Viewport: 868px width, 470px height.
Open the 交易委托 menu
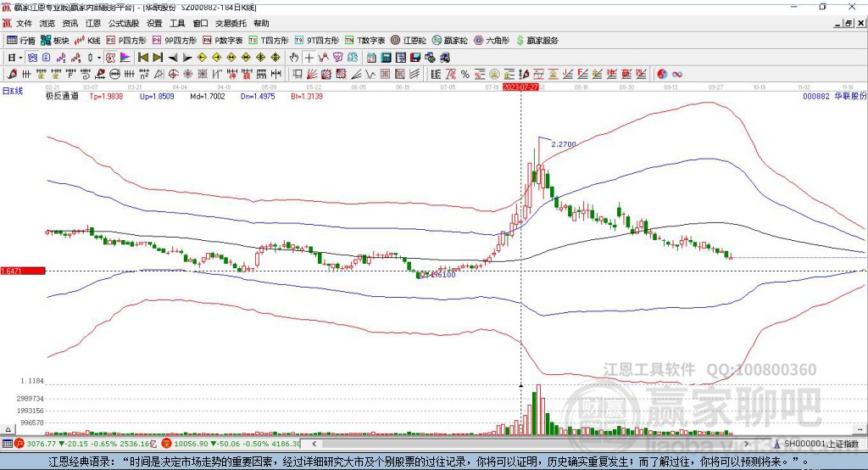[x=231, y=23]
